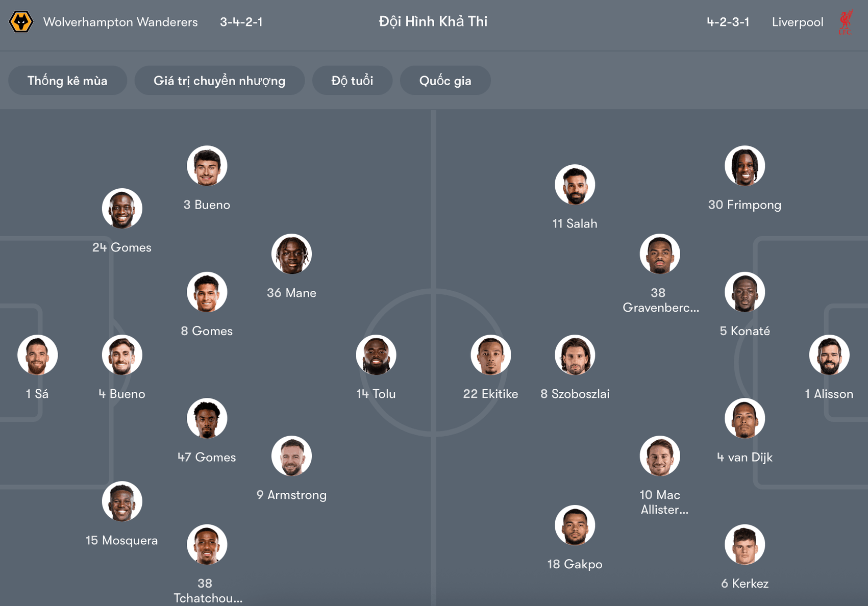868x606 pixels.
Task: Click striker Tolu's player avatar
Action: pos(376,355)
